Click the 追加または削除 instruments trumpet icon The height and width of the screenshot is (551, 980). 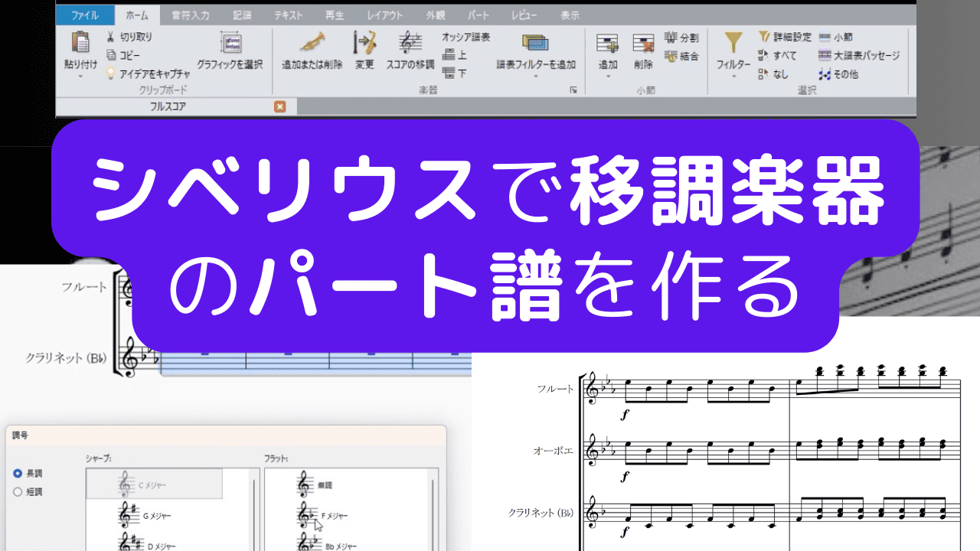[x=312, y=43]
